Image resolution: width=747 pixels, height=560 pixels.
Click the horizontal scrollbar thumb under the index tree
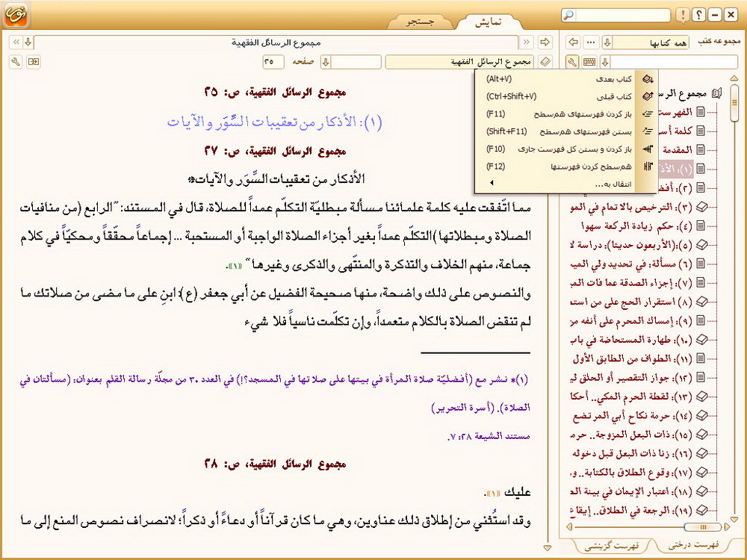click(703, 527)
